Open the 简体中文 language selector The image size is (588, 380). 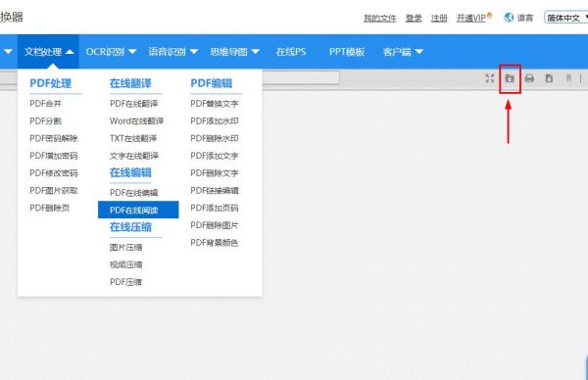565,18
